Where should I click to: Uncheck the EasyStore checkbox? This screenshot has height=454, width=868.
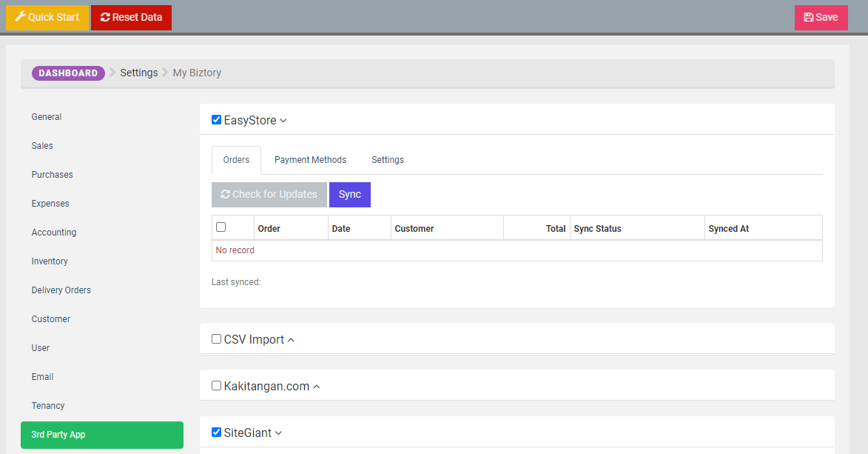click(x=217, y=120)
